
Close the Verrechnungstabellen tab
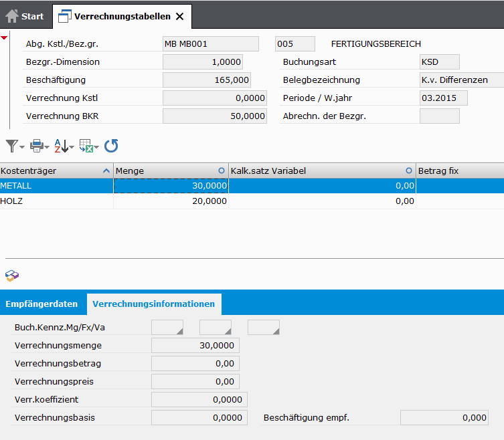coord(180,16)
